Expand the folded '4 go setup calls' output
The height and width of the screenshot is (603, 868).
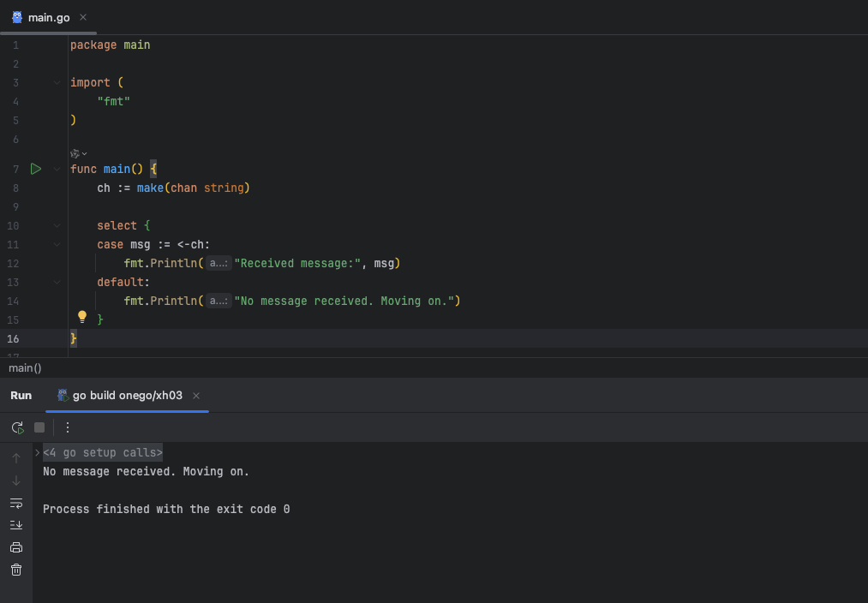[x=37, y=452]
